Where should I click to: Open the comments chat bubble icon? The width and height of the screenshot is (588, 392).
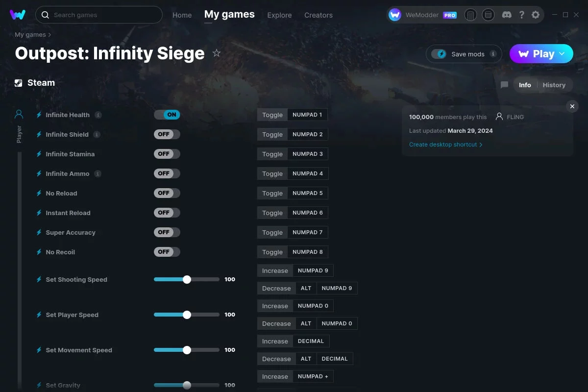504,85
